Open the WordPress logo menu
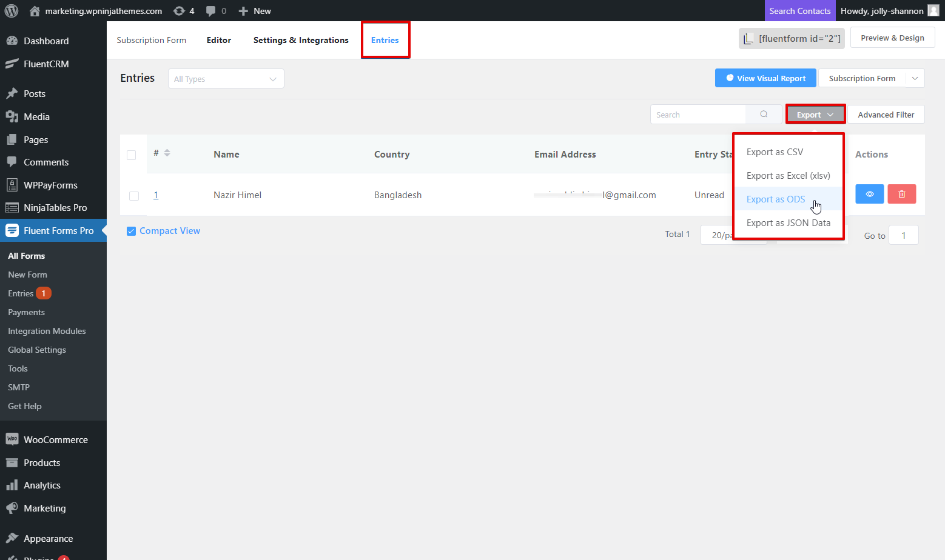This screenshot has width=945, height=560. pos(12,11)
